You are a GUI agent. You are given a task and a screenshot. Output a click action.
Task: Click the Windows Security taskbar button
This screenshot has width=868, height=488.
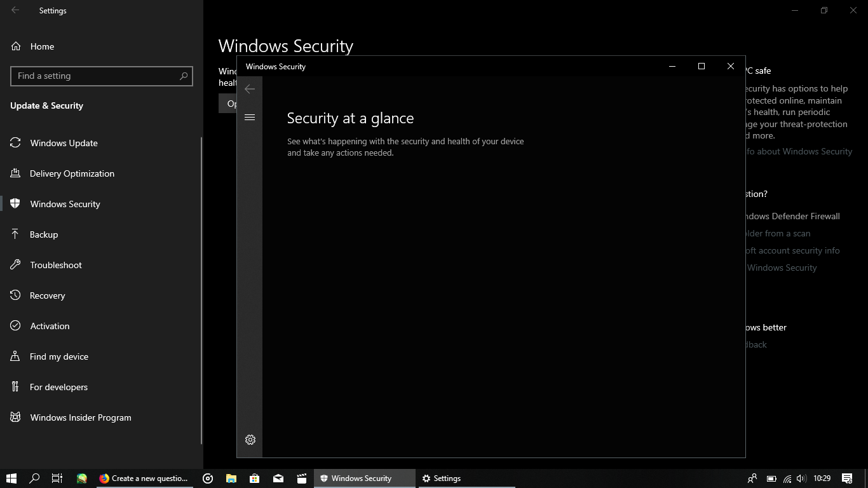364,478
